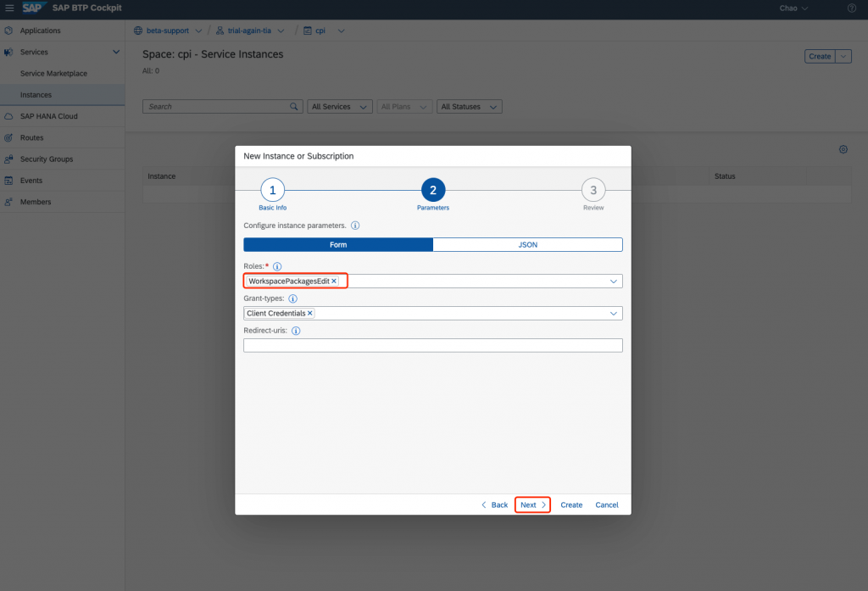The width and height of the screenshot is (868, 591).
Task: Click the Members sidebar icon
Action: pos(8,202)
